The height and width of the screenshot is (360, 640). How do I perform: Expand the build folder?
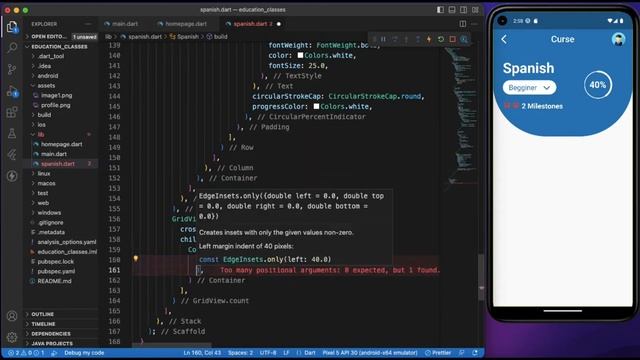44,115
